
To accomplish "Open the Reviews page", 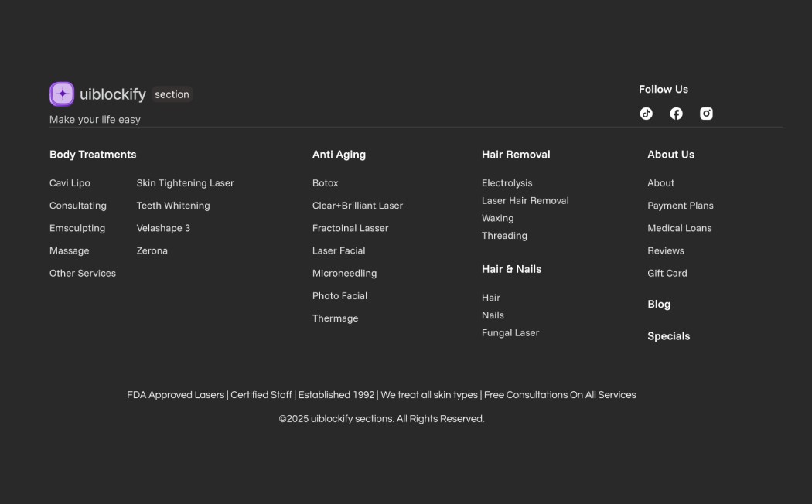I will tap(666, 250).
